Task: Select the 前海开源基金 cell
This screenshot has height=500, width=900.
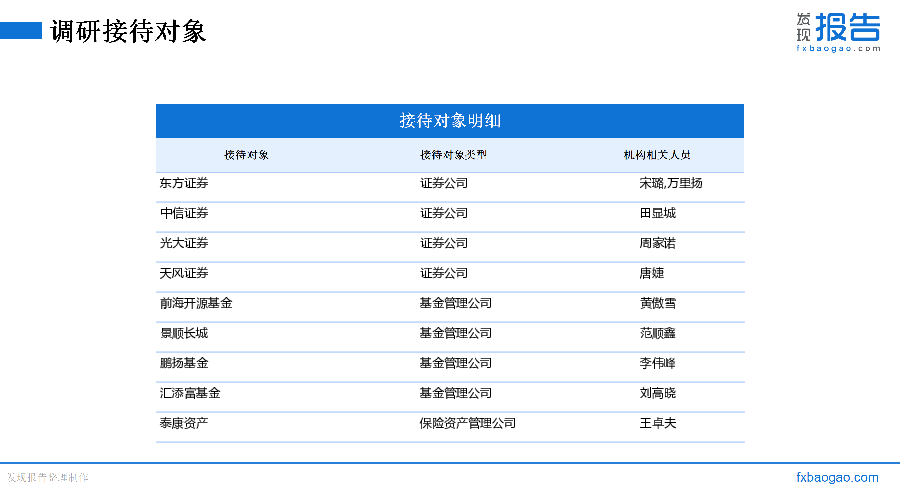Action: pyautogui.click(x=196, y=303)
